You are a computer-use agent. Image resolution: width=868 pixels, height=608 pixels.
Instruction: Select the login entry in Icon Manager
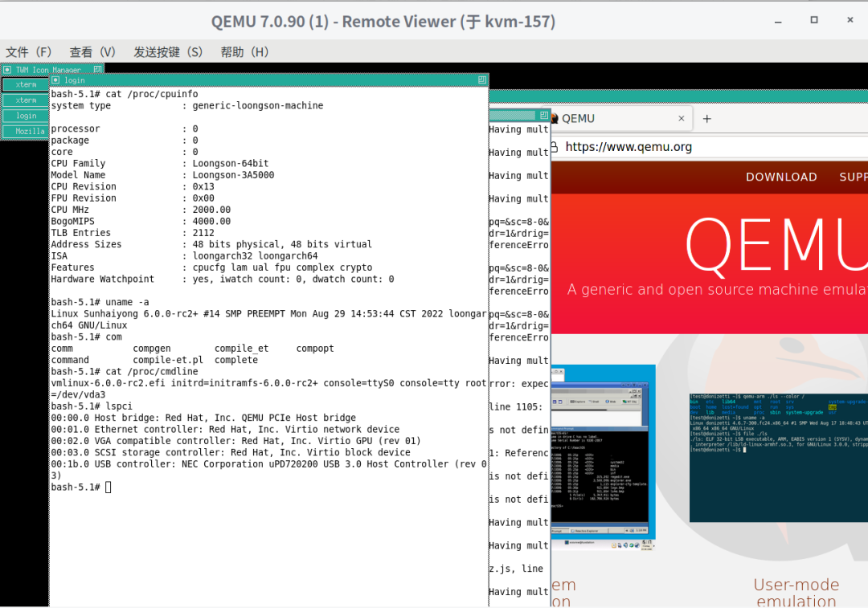(27, 116)
